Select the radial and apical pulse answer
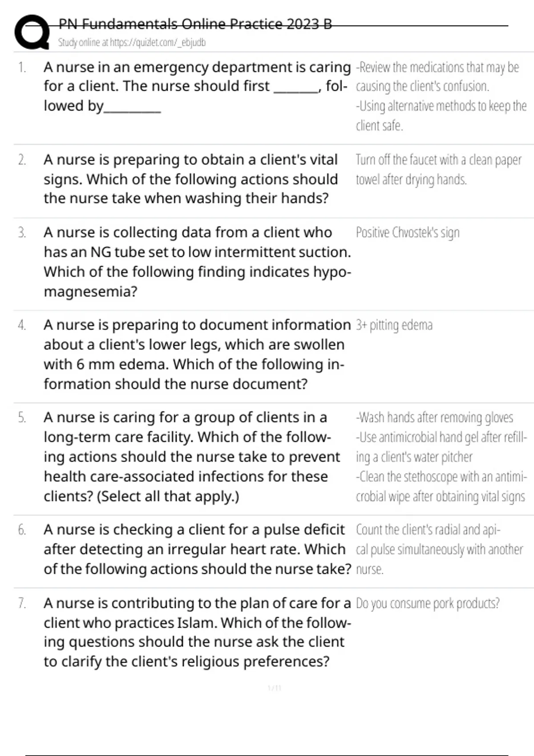 (439, 549)
